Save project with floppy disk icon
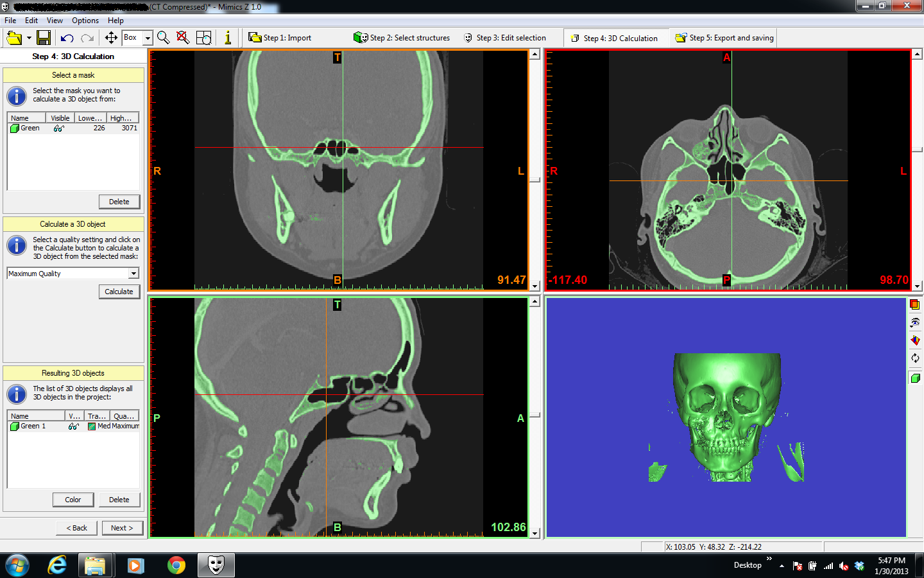 pyautogui.click(x=44, y=38)
